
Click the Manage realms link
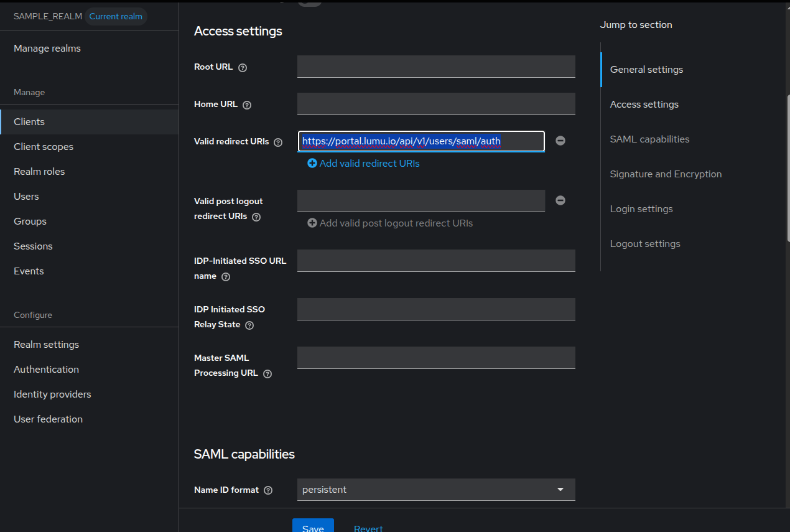click(x=47, y=49)
